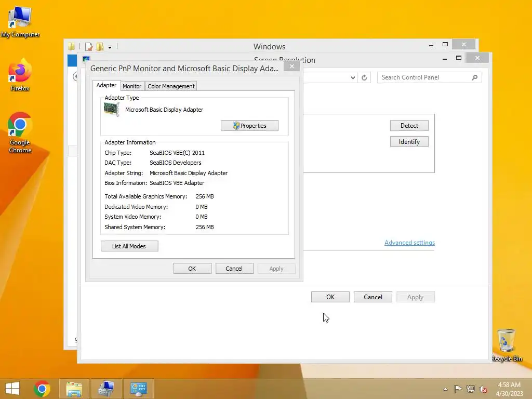Open adapter Properties with shield icon
Viewport: 532px width, 399px height.
249,126
